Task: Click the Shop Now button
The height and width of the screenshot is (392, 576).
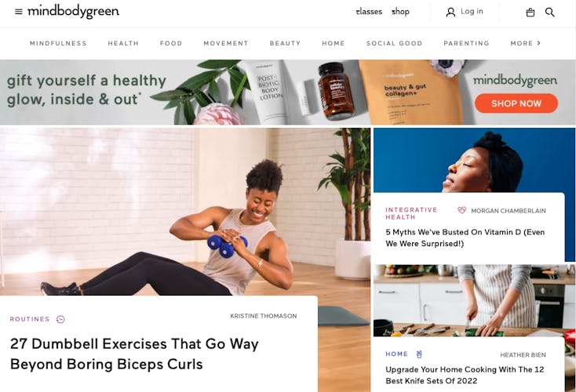Action: click(516, 103)
